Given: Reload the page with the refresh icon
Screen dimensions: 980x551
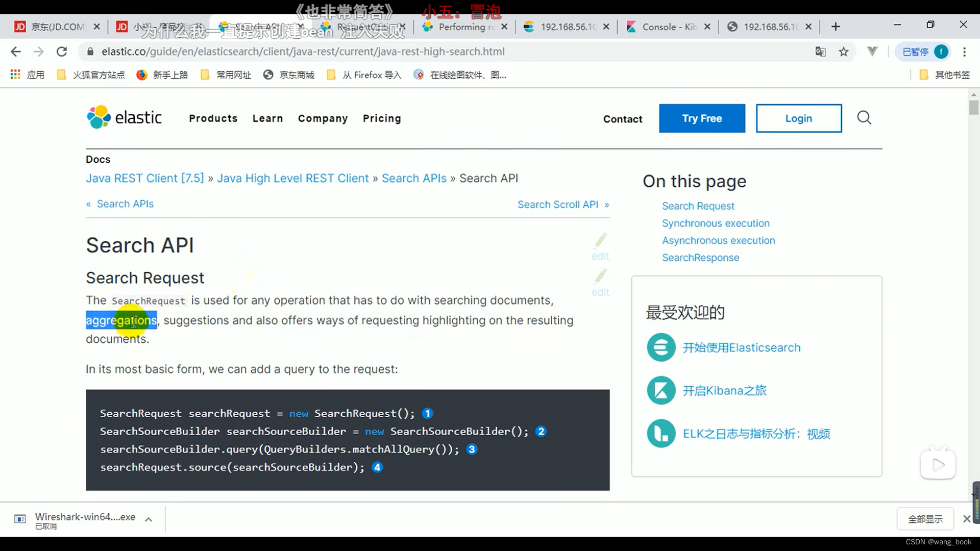Looking at the screenshot, I should pos(62,52).
